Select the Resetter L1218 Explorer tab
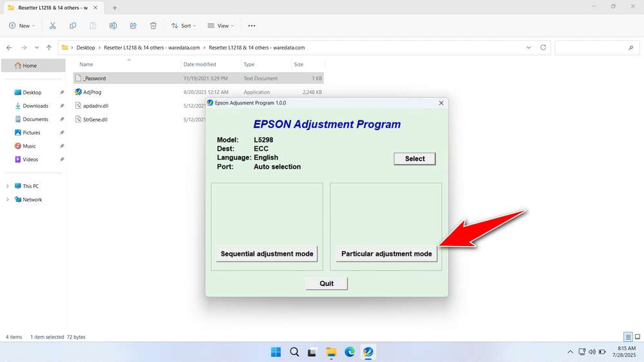Screen dimensions: 644x362 (x=53, y=8)
